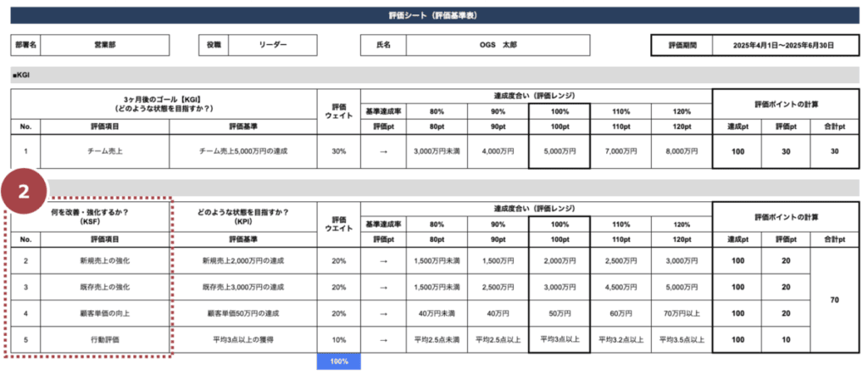The width and height of the screenshot is (868, 375).
Task: Click the 平均3.5点以上 range cell
Action: (x=681, y=339)
